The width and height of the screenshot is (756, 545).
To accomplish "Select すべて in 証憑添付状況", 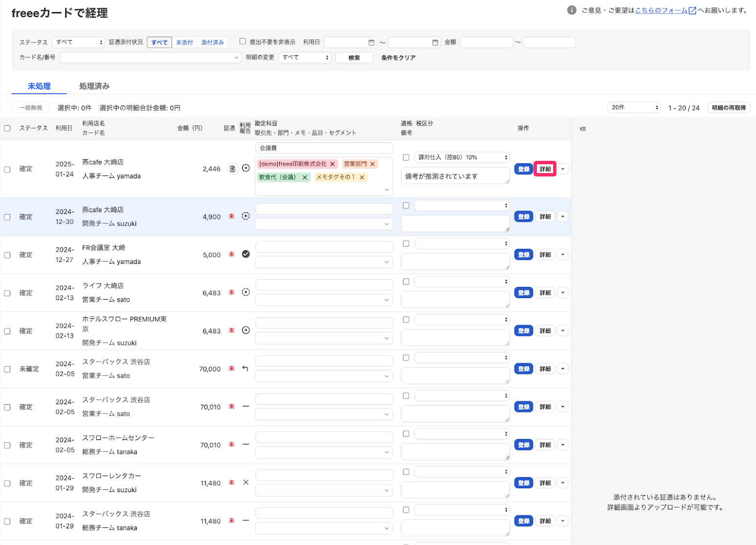I will (159, 43).
